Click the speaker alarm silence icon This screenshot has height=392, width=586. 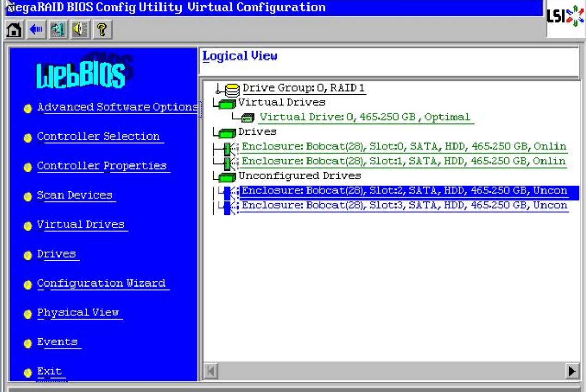(80, 29)
